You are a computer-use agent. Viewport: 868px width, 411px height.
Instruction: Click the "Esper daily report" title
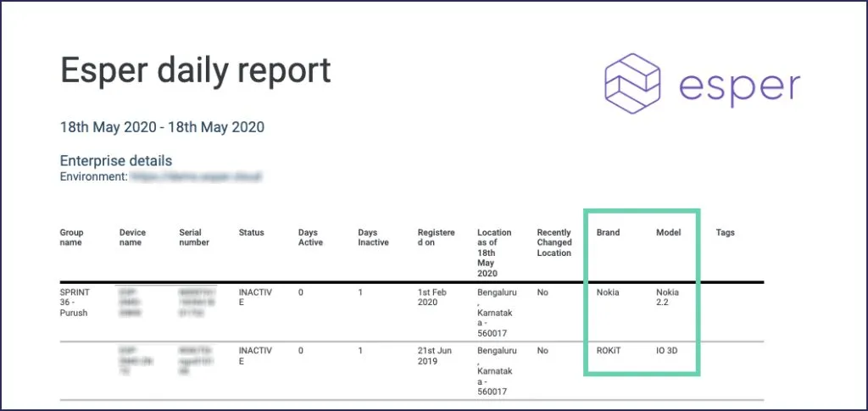pyautogui.click(x=196, y=70)
